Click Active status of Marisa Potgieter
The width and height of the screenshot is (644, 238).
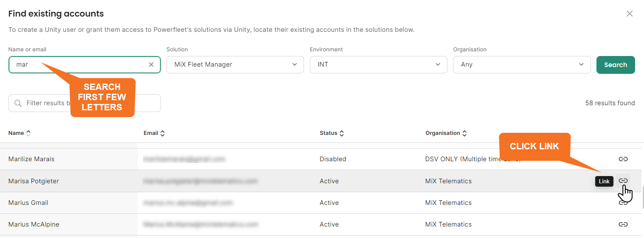(x=329, y=181)
